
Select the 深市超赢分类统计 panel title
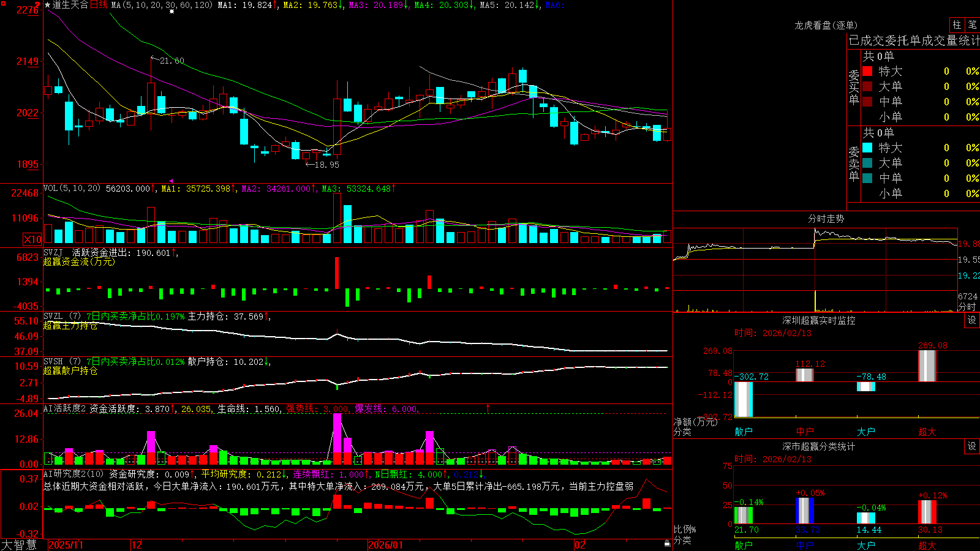(818, 446)
